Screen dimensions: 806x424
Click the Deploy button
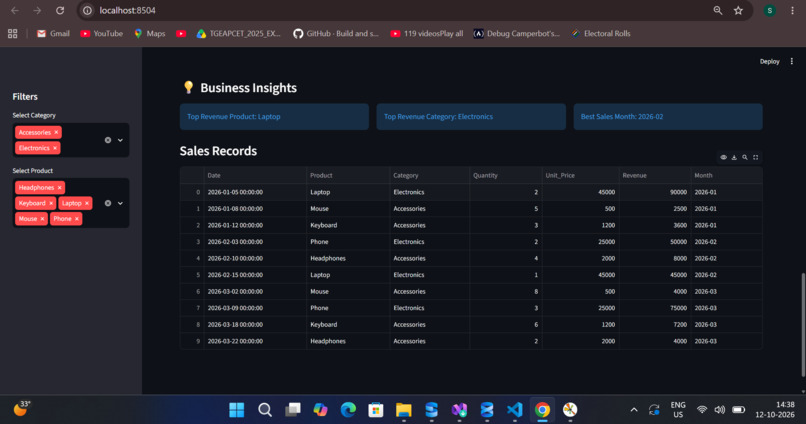tap(770, 61)
